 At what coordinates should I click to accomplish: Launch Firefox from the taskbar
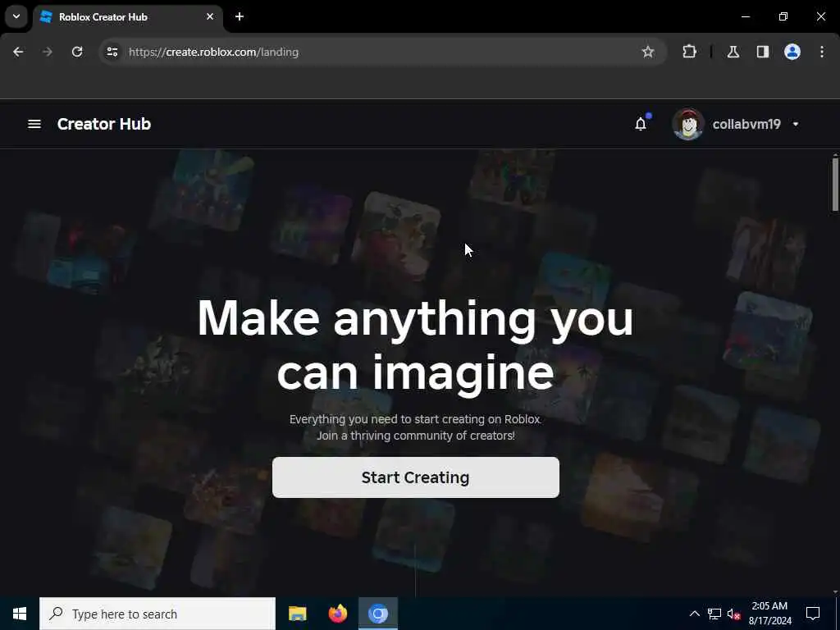[337, 614]
